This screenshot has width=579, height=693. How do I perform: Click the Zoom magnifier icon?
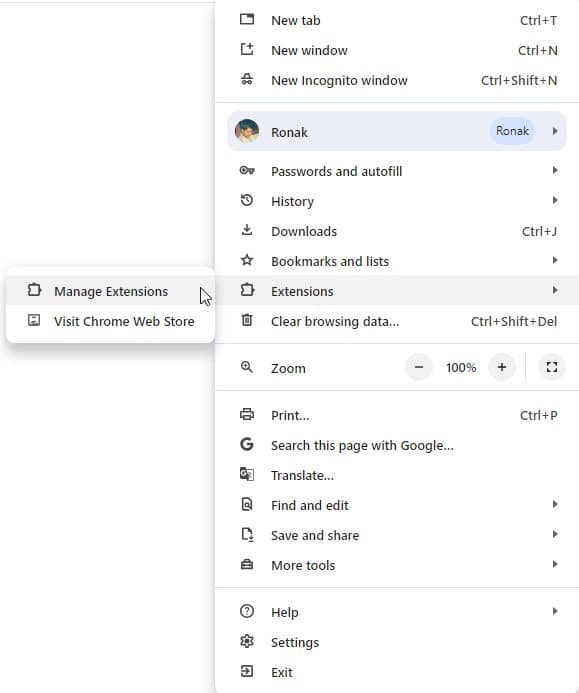click(247, 367)
